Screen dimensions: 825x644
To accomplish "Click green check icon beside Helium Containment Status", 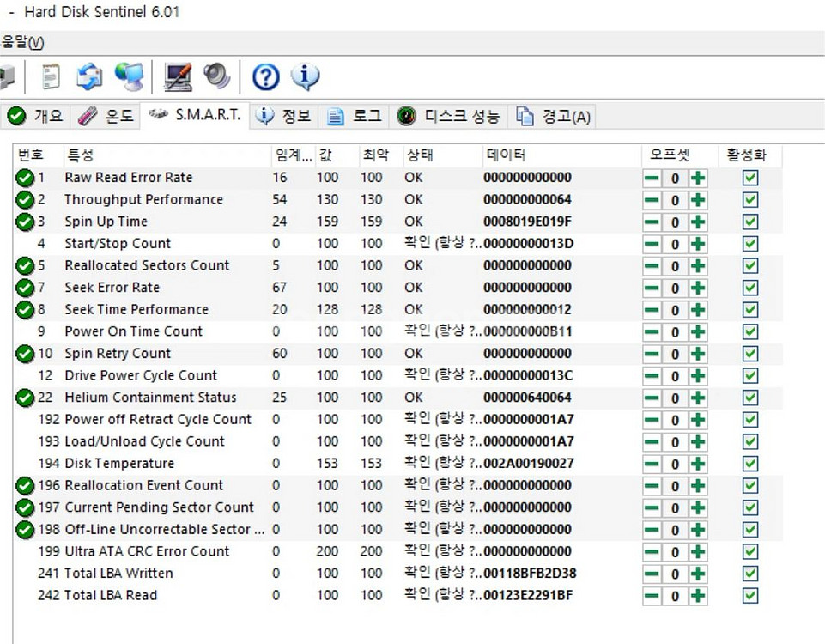I will pos(25,398).
